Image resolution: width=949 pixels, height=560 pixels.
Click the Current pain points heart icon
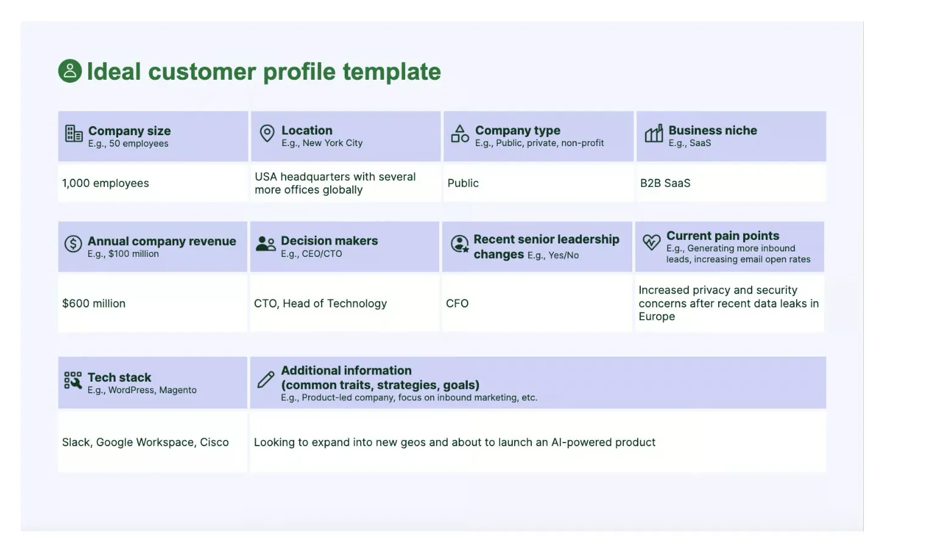click(x=651, y=242)
